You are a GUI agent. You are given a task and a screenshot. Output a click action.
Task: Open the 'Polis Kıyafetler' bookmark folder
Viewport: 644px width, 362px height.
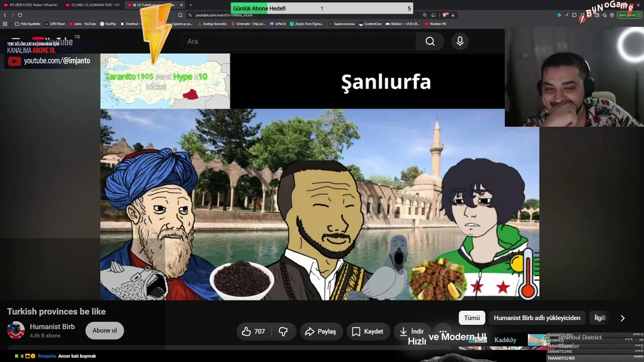[x=28, y=24]
